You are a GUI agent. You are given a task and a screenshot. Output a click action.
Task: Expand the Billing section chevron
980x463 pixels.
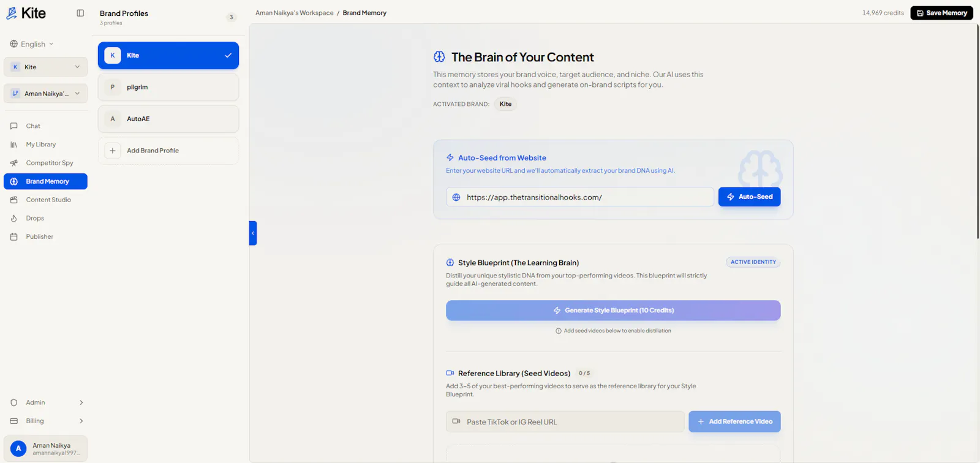pos(81,421)
